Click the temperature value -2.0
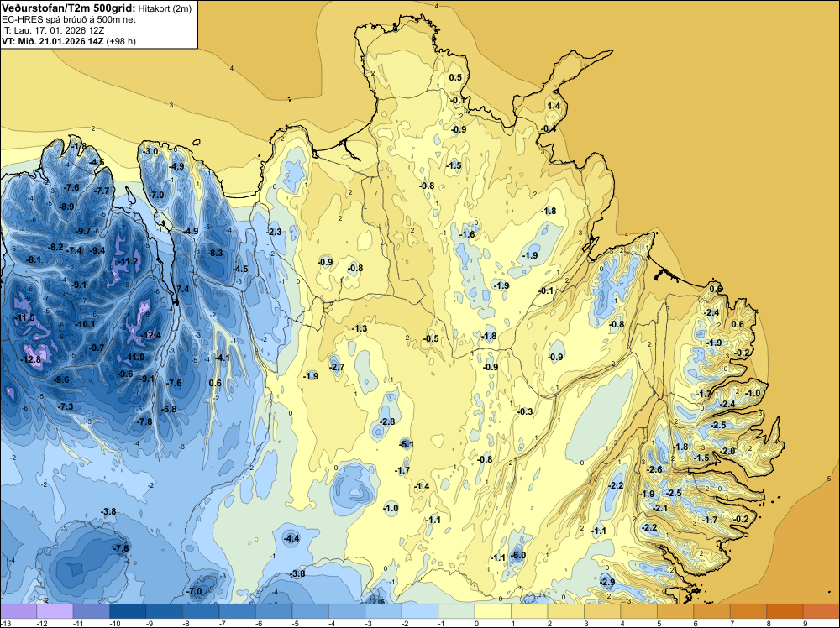The image size is (840, 628). pos(728,452)
